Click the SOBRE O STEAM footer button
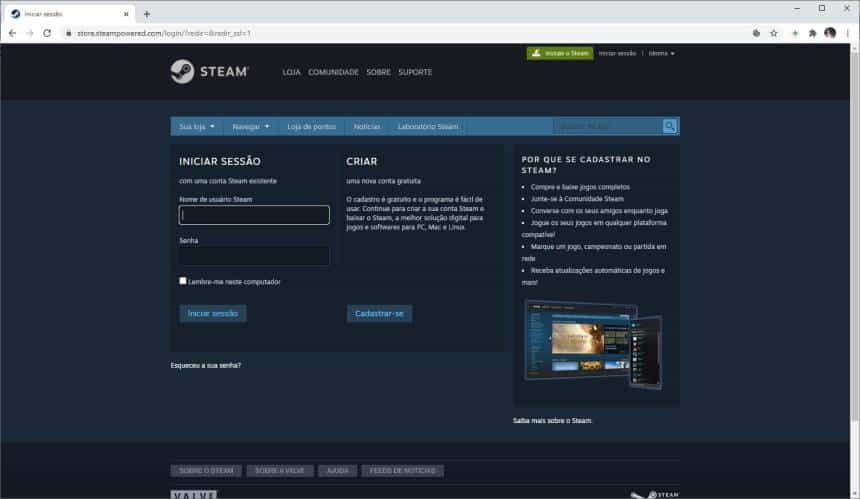Viewport: 860px width, 499px height. pyautogui.click(x=206, y=470)
